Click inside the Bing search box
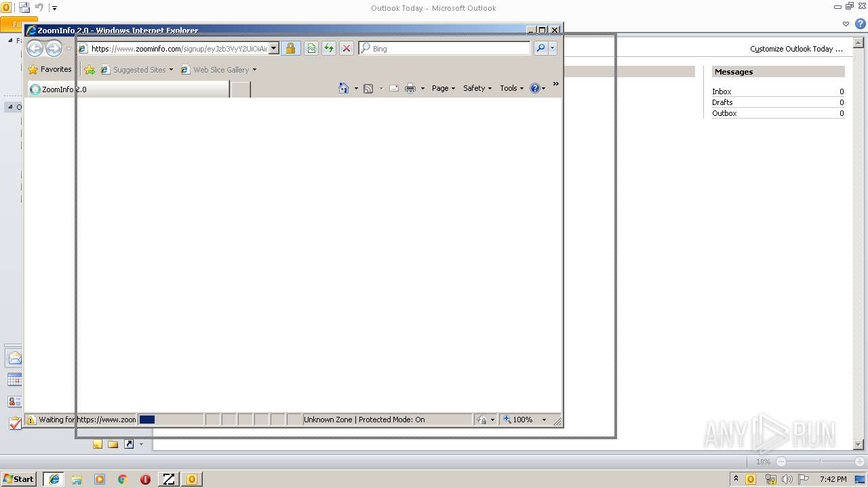Viewport: 868px width, 488px height. coord(450,49)
